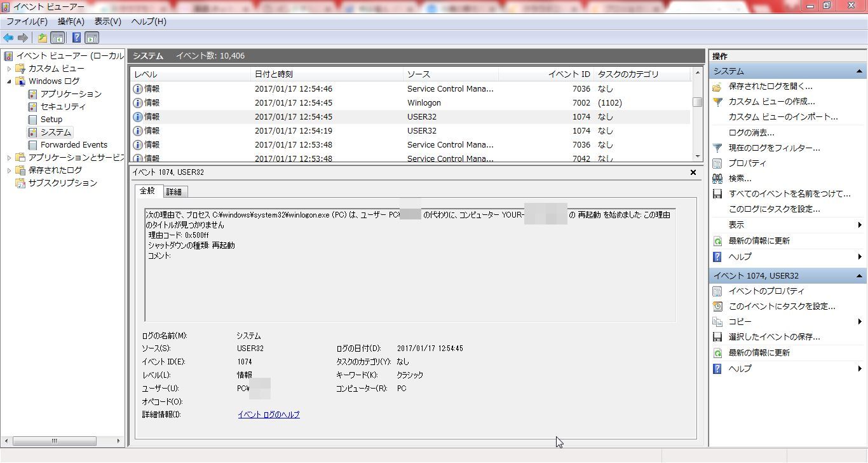This screenshot has height=463, width=868.
Task: Expand the カスタム ビュー tree node
Action: click(x=9, y=69)
